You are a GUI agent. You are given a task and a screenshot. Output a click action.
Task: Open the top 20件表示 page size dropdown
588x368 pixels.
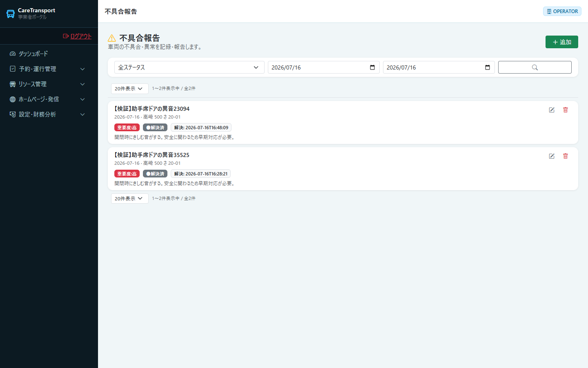pyautogui.click(x=130, y=88)
